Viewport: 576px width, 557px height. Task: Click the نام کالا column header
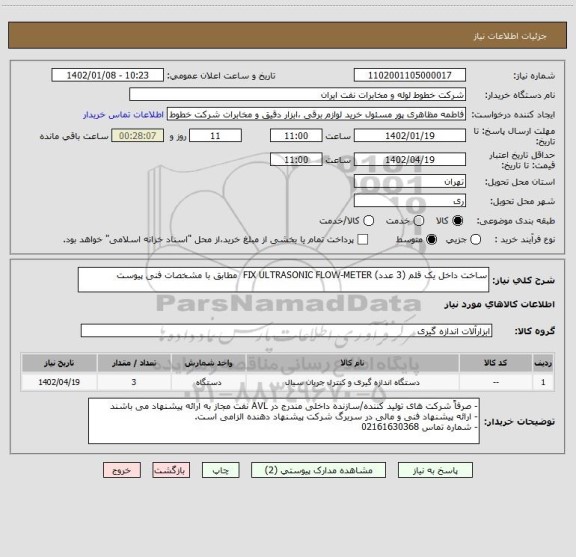(x=352, y=363)
